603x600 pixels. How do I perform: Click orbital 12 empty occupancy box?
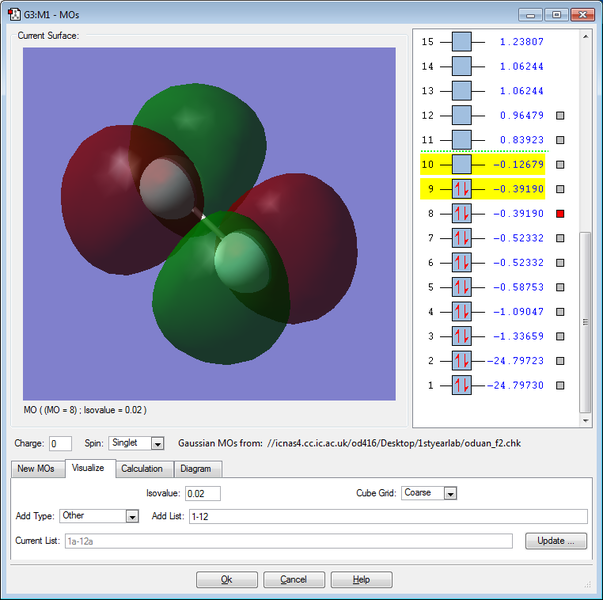pos(461,115)
